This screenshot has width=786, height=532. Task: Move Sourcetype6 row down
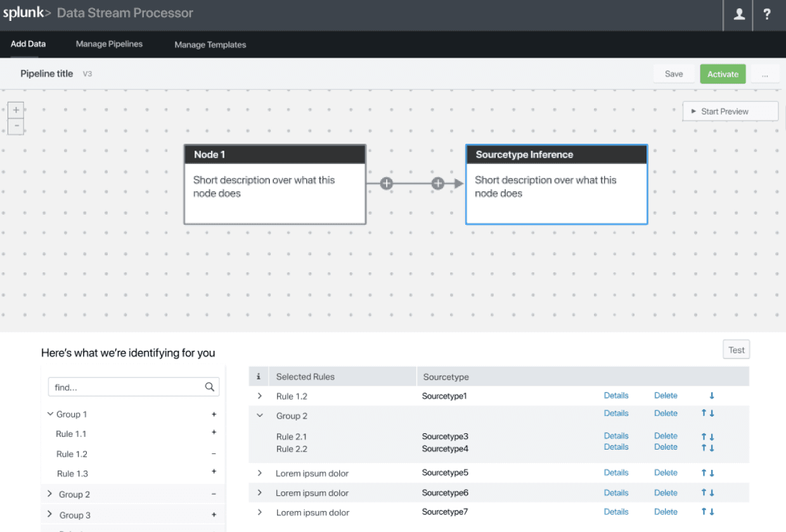712,493
